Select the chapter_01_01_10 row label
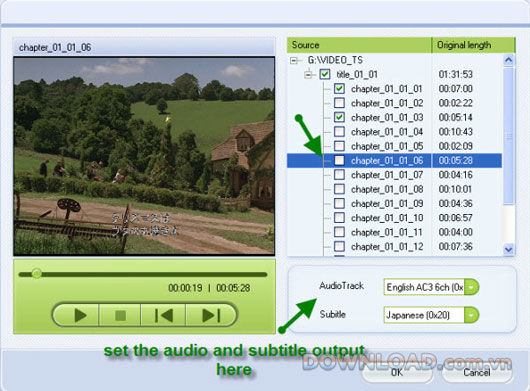The image size is (530, 391). point(387,218)
